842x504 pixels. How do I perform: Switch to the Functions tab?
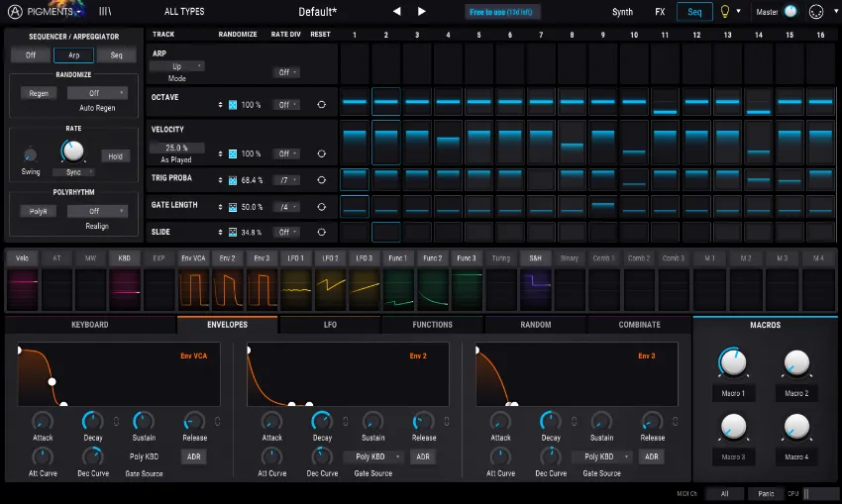[x=432, y=325]
